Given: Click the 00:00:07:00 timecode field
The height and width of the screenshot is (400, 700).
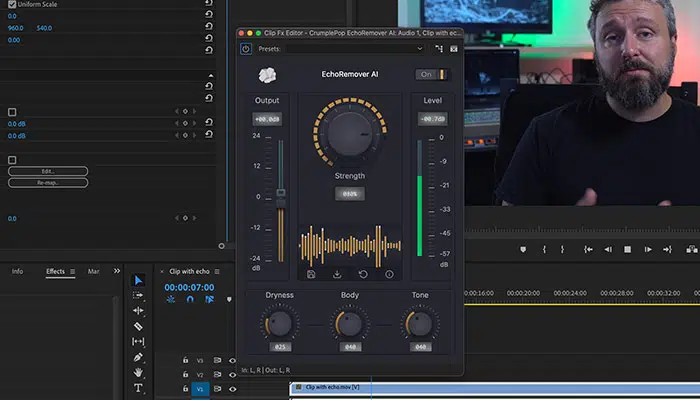Looking at the screenshot, I should pyautogui.click(x=189, y=288).
